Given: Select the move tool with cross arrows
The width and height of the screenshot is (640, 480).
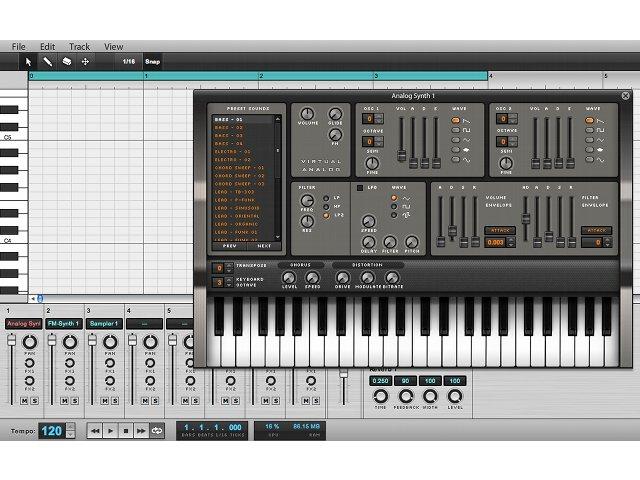Looking at the screenshot, I should click(x=85, y=61).
